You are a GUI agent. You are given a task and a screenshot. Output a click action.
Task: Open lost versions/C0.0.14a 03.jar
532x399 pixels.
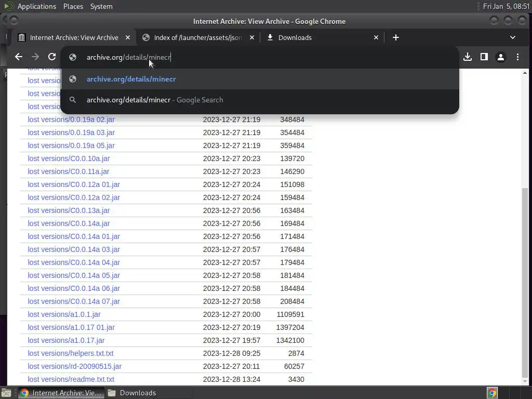tap(74, 249)
